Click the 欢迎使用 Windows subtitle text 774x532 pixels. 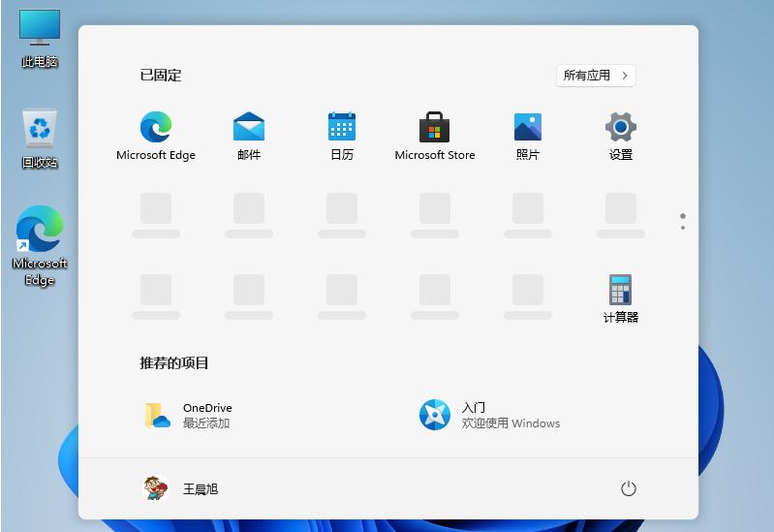pyautogui.click(x=511, y=423)
